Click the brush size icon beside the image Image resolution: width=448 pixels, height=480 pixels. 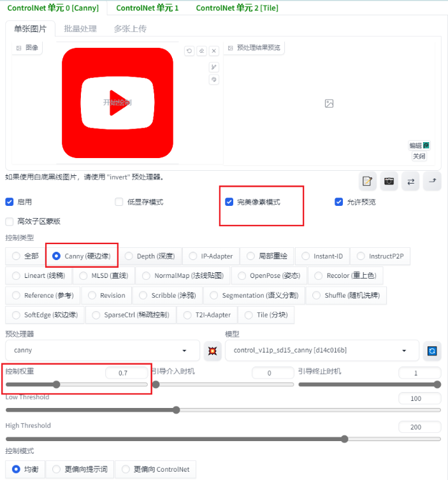point(214,67)
